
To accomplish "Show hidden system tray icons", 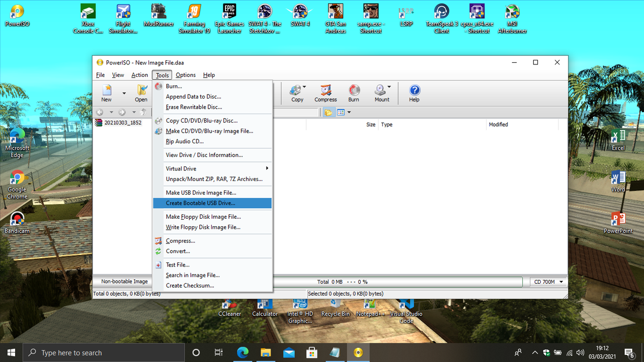I will (x=534, y=352).
